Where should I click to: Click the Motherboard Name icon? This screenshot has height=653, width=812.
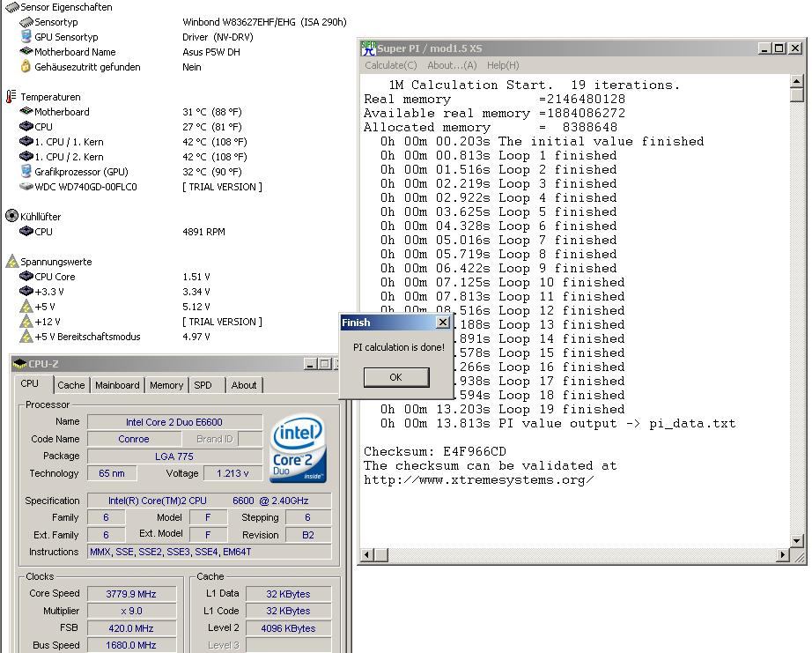(x=26, y=51)
